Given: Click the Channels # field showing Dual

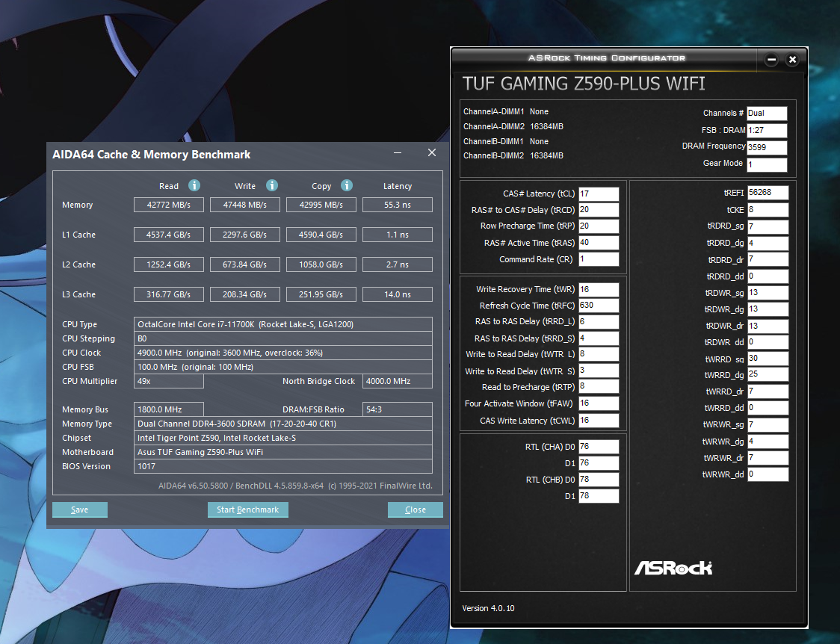Looking at the screenshot, I should pos(768,114).
